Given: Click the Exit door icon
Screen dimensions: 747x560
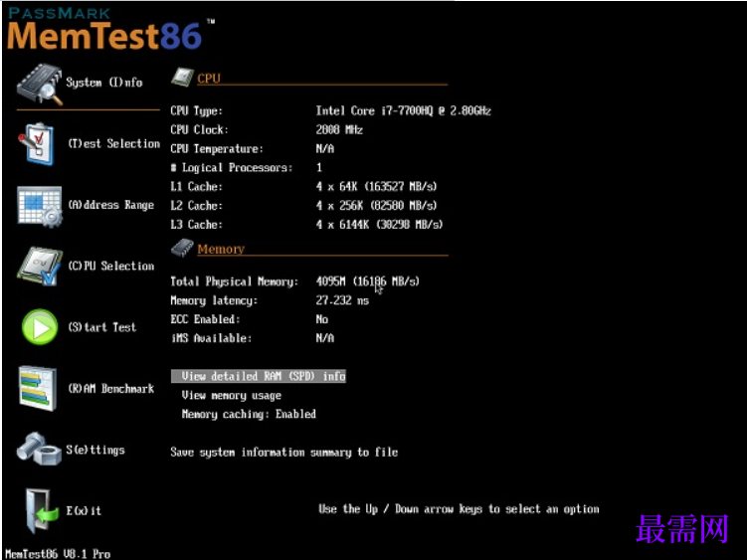Looking at the screenshot, I should click(41, 511).
